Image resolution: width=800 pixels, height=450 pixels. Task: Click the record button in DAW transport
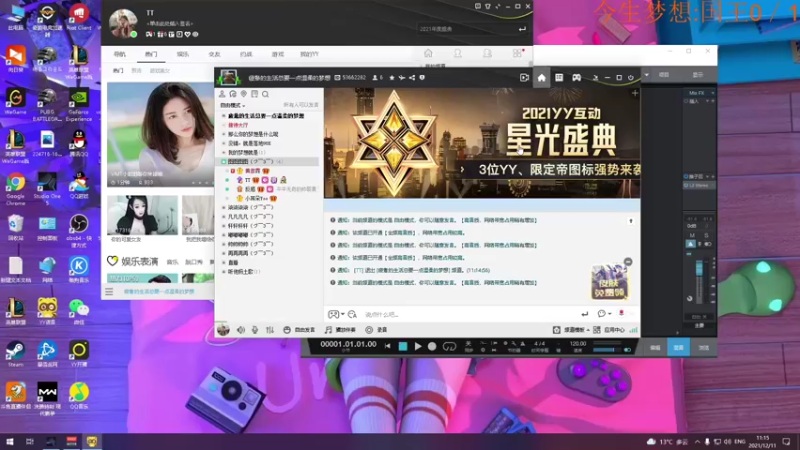[x=432, y=346]
